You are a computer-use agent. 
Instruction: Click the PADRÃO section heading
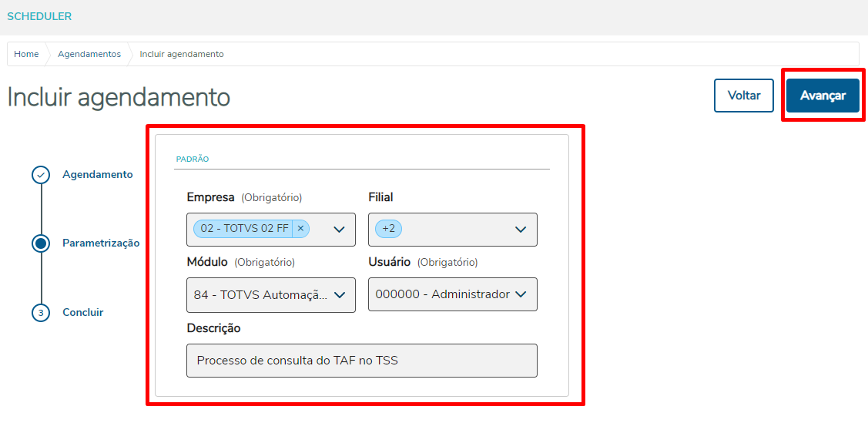[x=192, y=159]
